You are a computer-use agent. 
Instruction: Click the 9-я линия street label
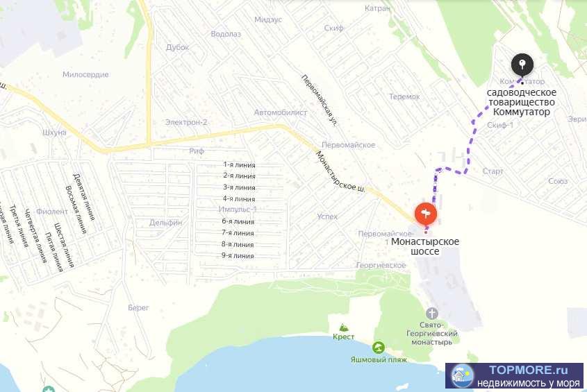pos(238,256)
